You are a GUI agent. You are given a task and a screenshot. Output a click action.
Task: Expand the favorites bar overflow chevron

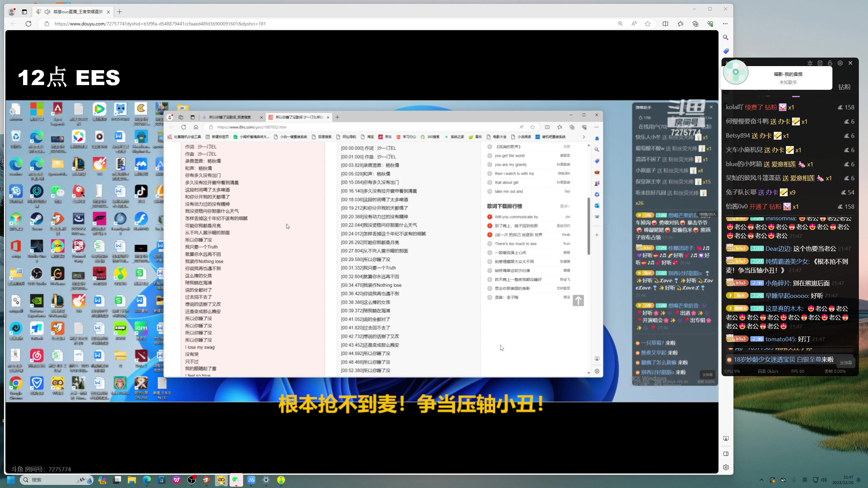584,137
